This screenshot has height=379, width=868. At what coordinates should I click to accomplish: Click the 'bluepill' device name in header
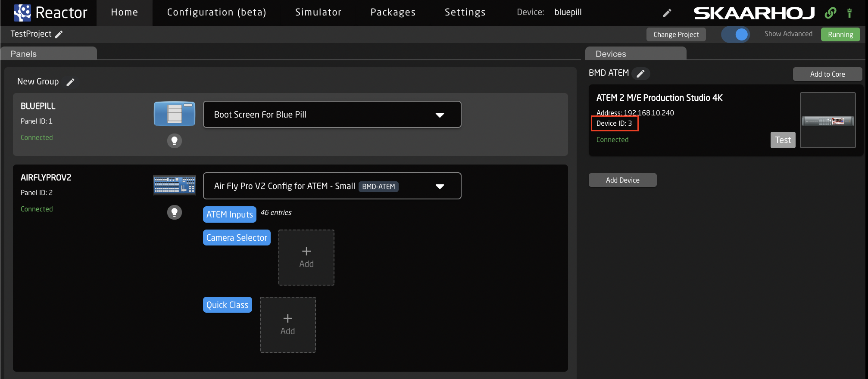[x=568, y=12]
